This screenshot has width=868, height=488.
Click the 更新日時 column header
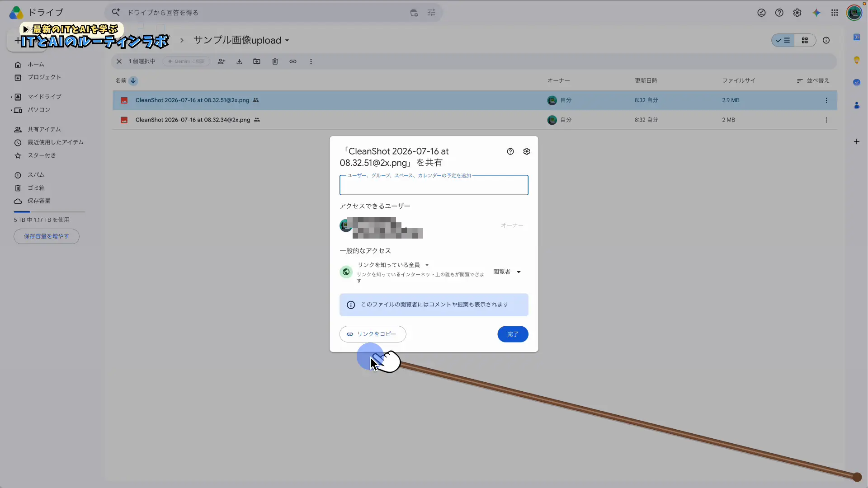[646, 81]
